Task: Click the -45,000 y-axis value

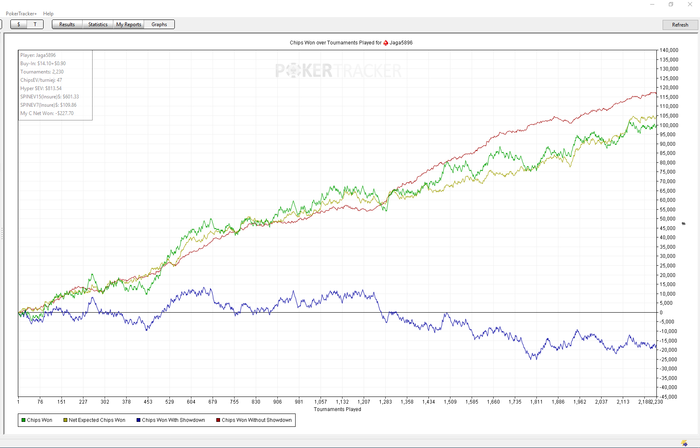Action: (x=668, y=397)
